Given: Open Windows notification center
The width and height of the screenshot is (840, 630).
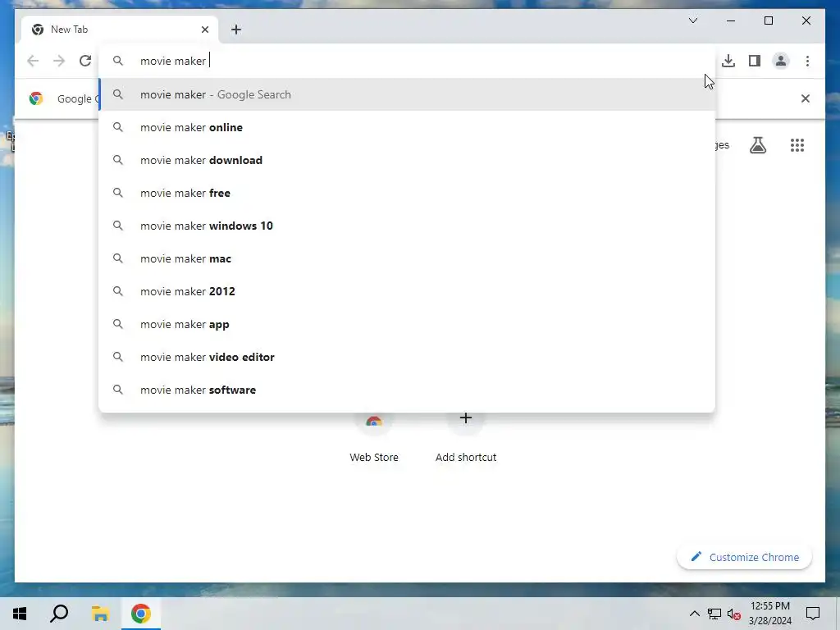Looking at the screenshot, I should click(813, 614).
